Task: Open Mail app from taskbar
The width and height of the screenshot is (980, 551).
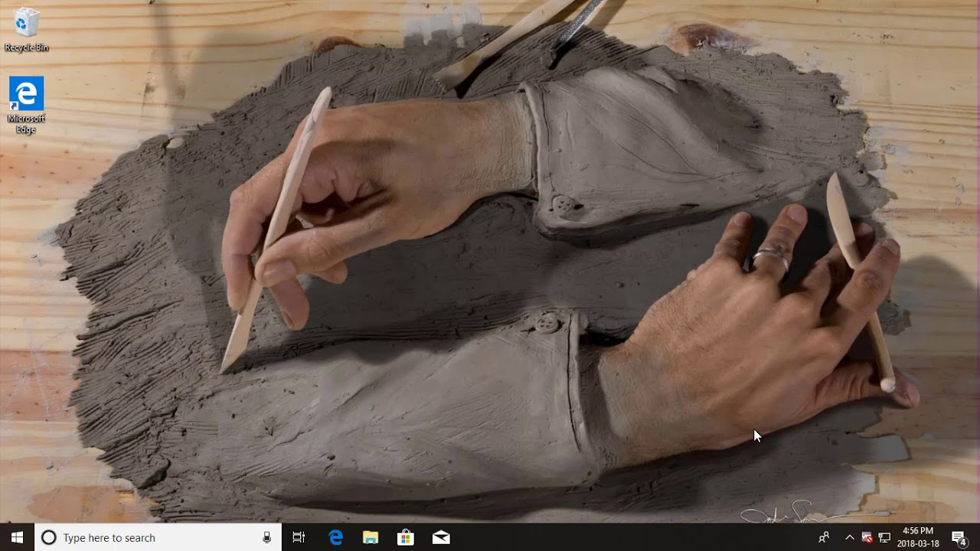Action: pos(441,537)
